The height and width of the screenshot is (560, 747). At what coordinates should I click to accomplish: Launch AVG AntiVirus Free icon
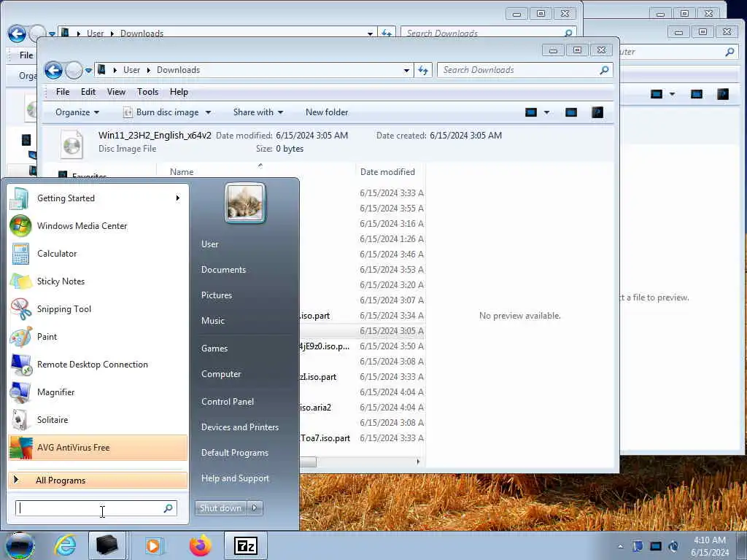pyautogui.click(x=20, y=447)
